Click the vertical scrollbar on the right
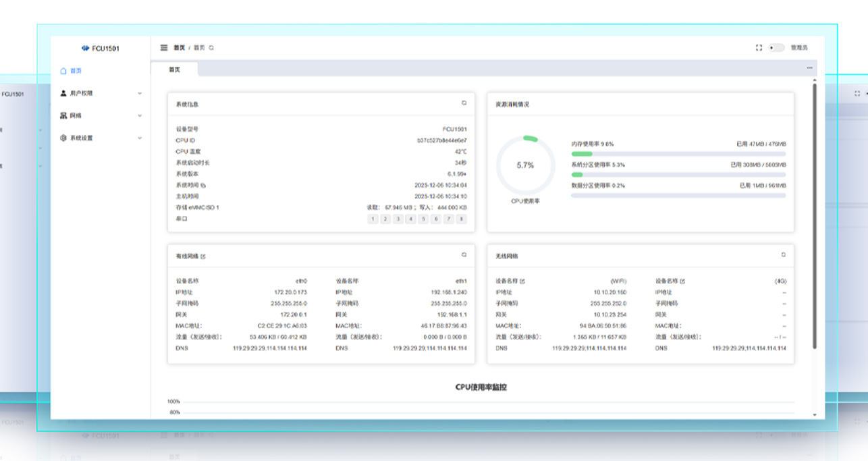This screenshot has height=461, width=868. (x=815, y=216)
